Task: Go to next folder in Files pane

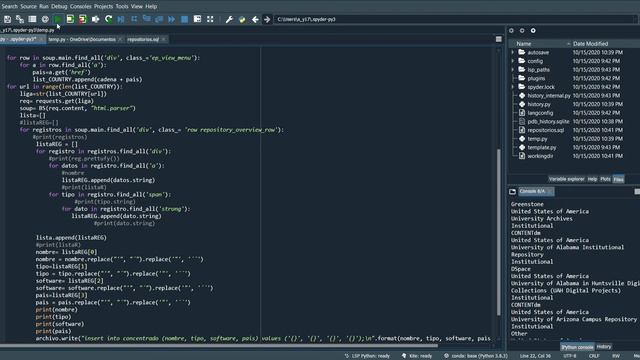Action: [x=522, y=31]
